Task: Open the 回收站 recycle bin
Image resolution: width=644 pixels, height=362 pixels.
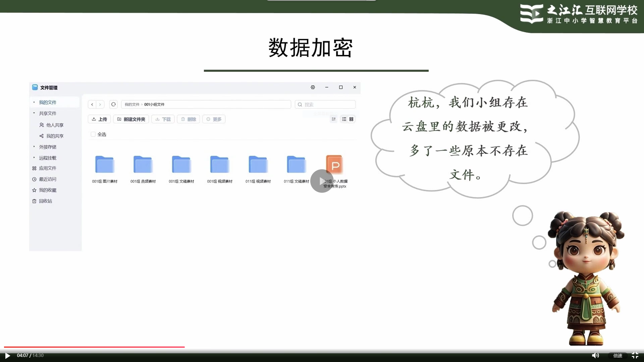Action: click(x=47, y=201)
